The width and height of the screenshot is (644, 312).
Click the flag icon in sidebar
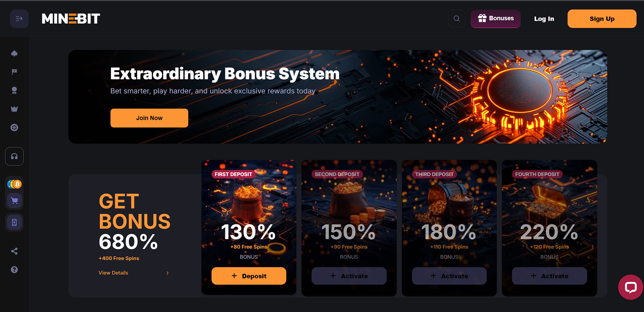[x=14, y=72]
